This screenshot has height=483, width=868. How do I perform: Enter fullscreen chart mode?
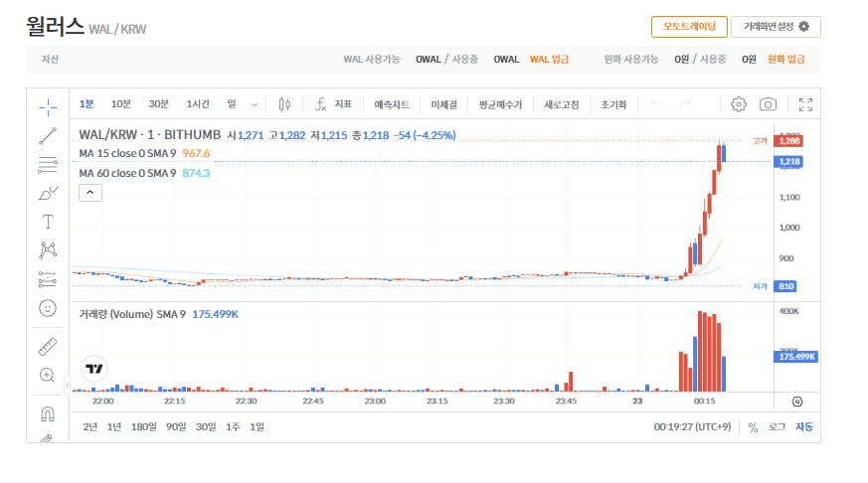point(806,104)
